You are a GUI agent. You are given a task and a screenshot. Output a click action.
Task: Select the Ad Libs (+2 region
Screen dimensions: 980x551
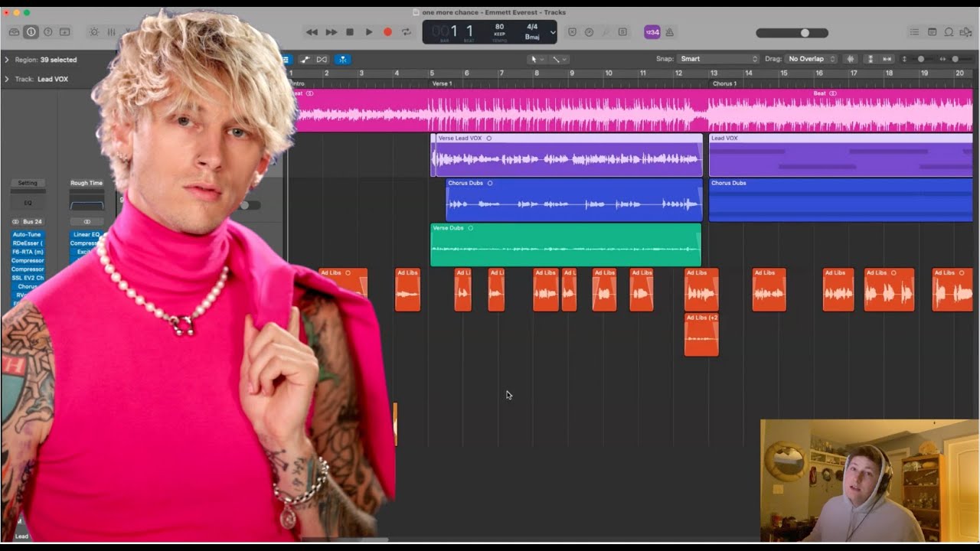coord(701,334)
